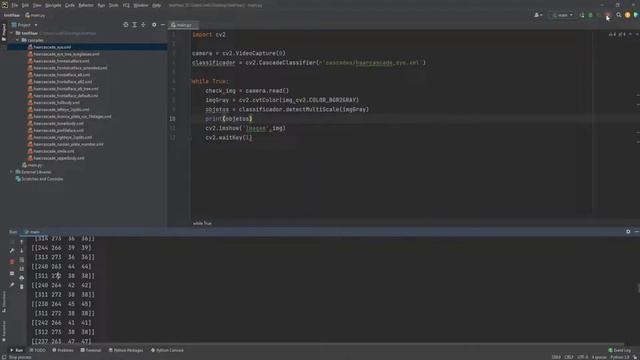The image size is (640, 360).
Task: Click the trash Clear All icon in Run panel
Action: [x=22, y=287]
